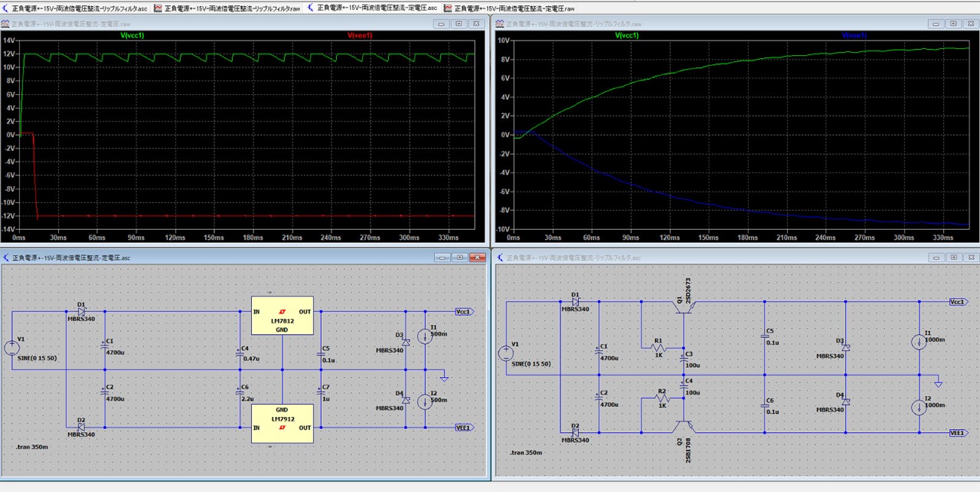Click the I1 500m current source
The image size is (980, 492).
coord(426,336)
